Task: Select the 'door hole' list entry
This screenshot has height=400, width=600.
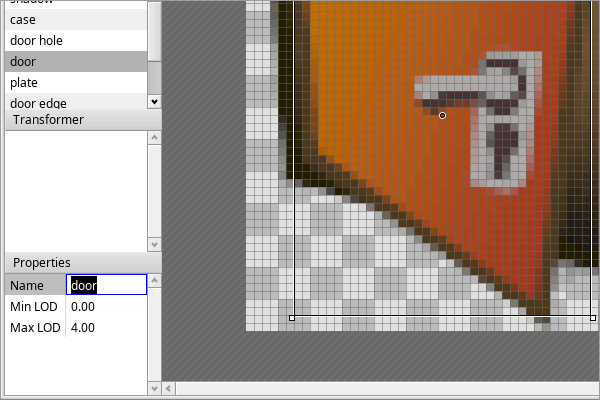Action: (75, 41)
